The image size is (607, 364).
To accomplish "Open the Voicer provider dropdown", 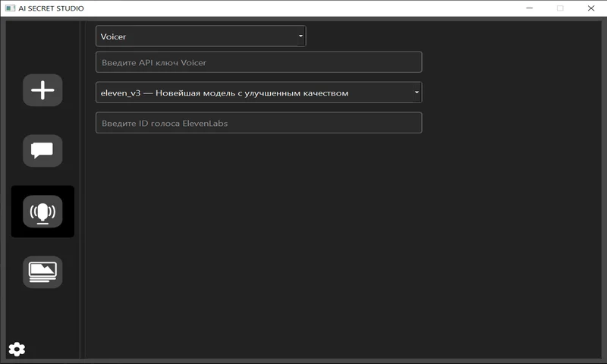I will [200, 36].
